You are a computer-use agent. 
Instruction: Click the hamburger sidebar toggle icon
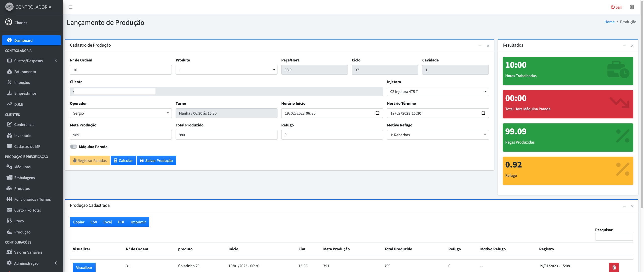[71, 7]
